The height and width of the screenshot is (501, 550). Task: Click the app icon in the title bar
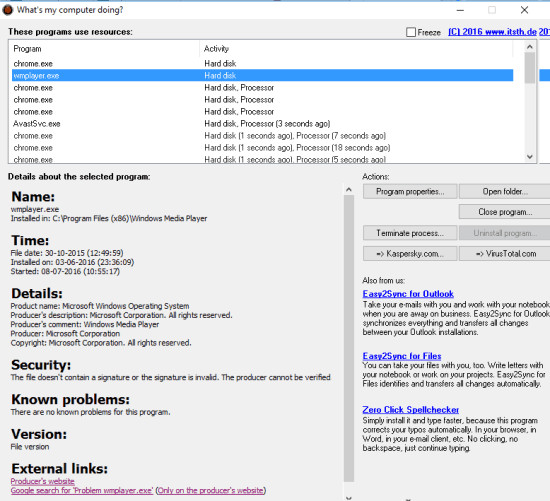click(7, 10)
